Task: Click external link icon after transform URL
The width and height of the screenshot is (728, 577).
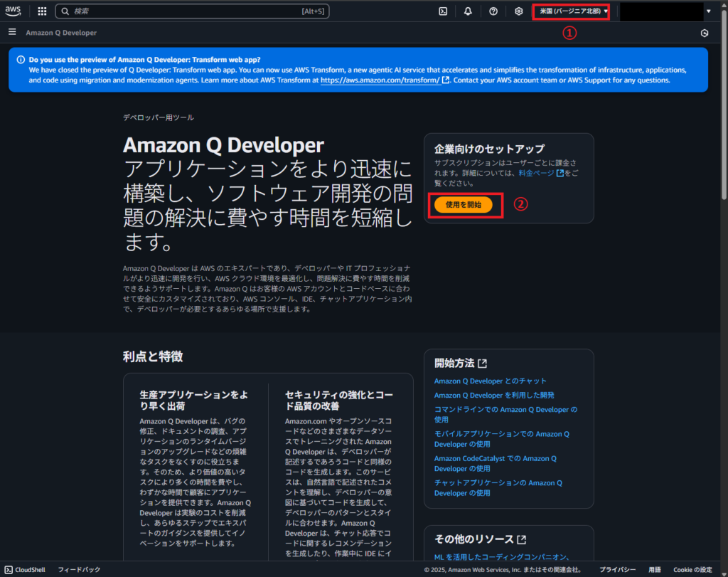Action: click(446, 80)
